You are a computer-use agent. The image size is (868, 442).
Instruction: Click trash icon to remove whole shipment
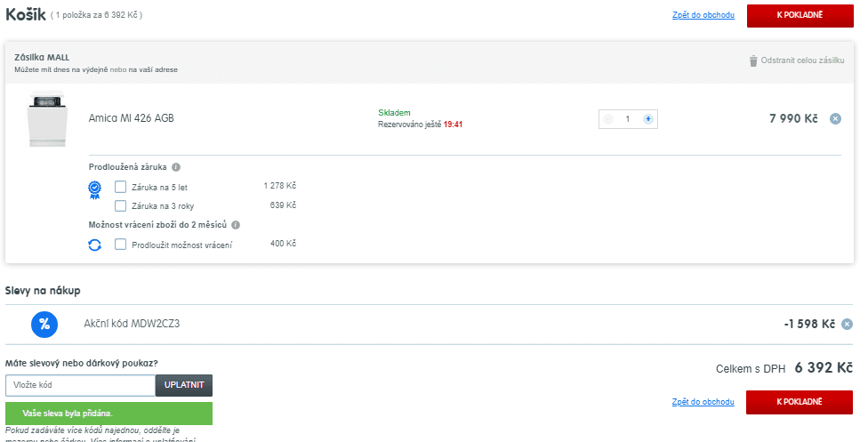point(753,60)
